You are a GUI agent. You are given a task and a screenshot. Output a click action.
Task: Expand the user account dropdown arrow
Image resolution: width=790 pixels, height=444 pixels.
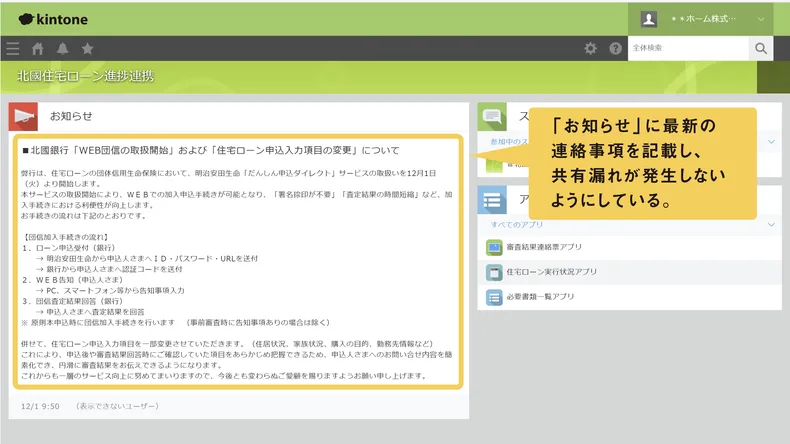(x=761, y=19)
